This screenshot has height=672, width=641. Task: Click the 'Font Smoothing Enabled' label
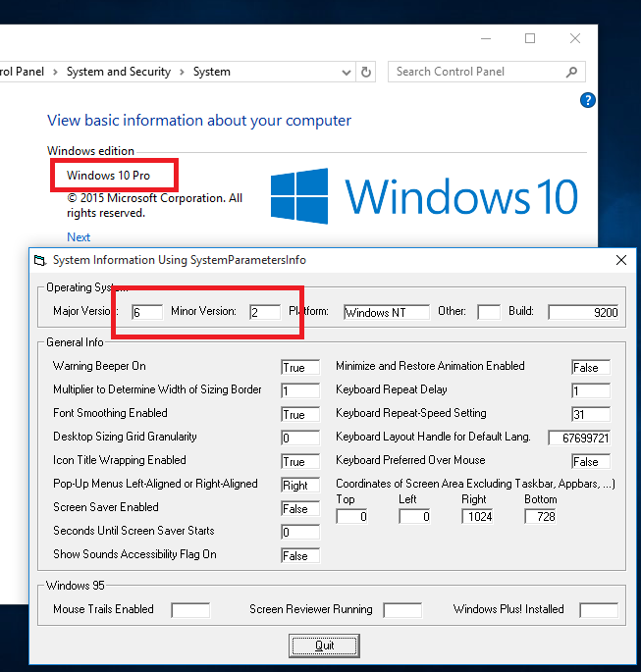click(110, 413)
